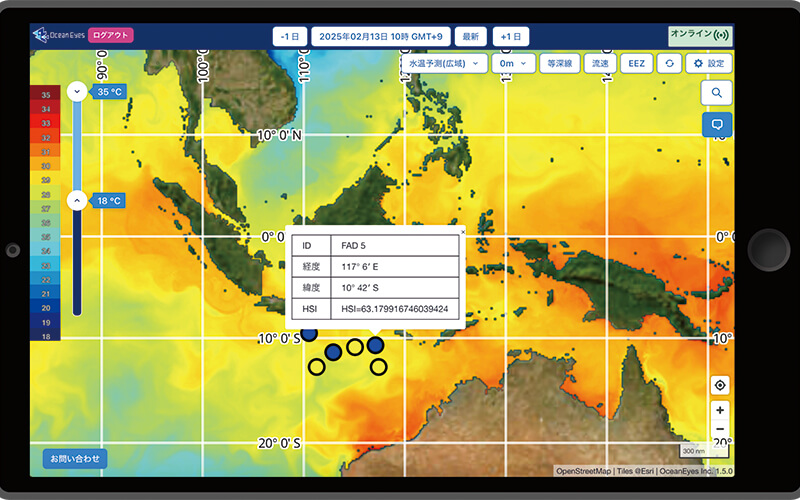Viewport: 800px width, 500px height.
Task: Click the longitude value '117° 6′ E'
Action: click(x=360, y=266)
